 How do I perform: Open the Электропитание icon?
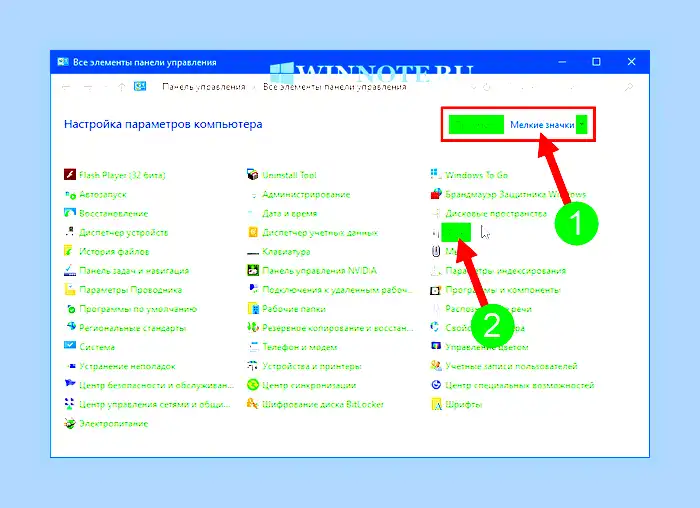70,423
